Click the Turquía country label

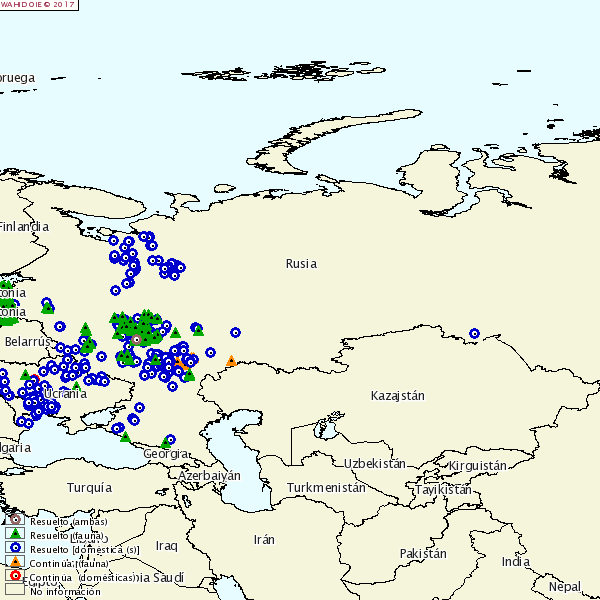pyautogui.click(x=89, y=488)
